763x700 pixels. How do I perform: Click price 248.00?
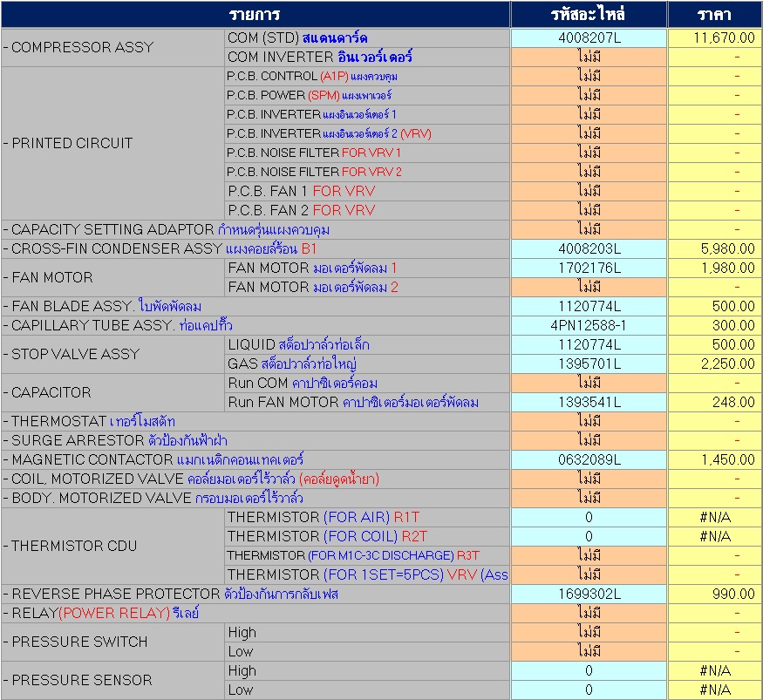tap(714, 402)
